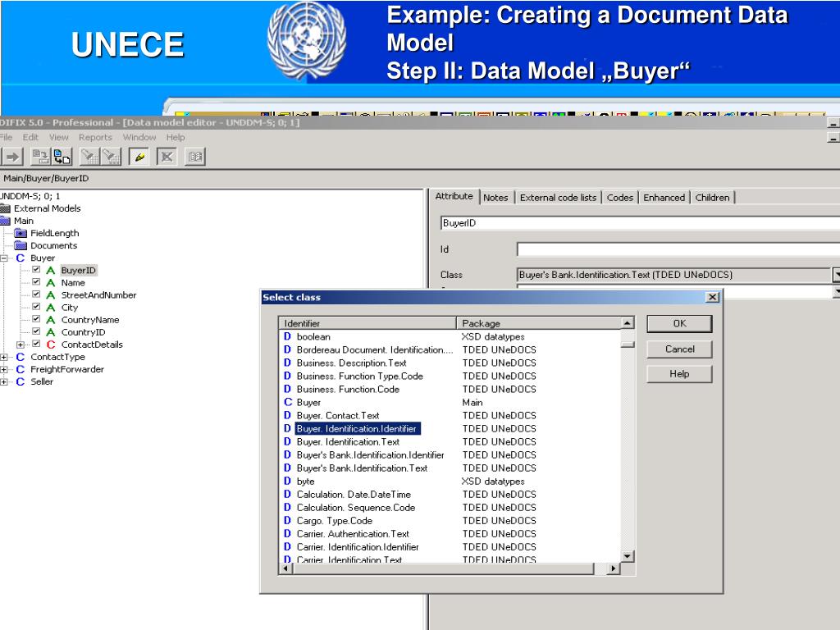
Task: Close the Select class dialog
Action: pos(712,297)
